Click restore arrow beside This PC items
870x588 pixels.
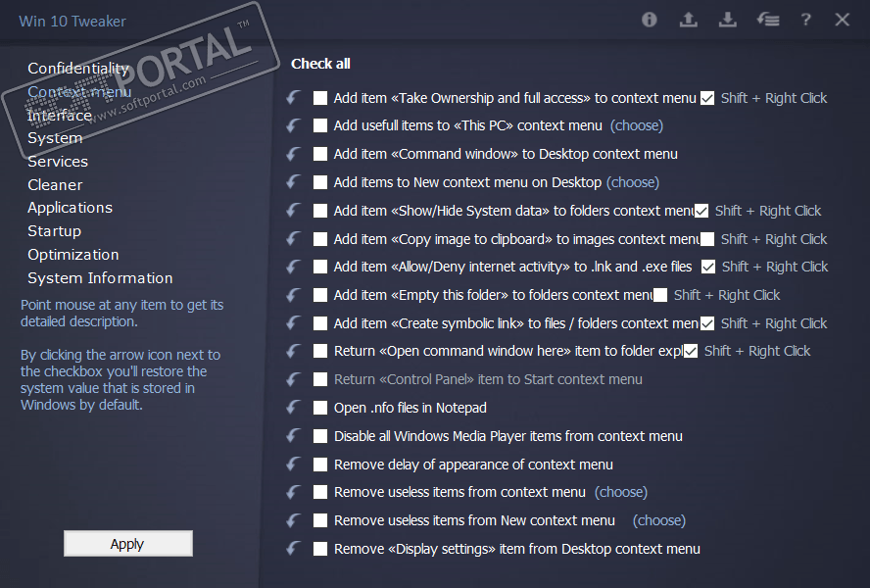(294, 125)
